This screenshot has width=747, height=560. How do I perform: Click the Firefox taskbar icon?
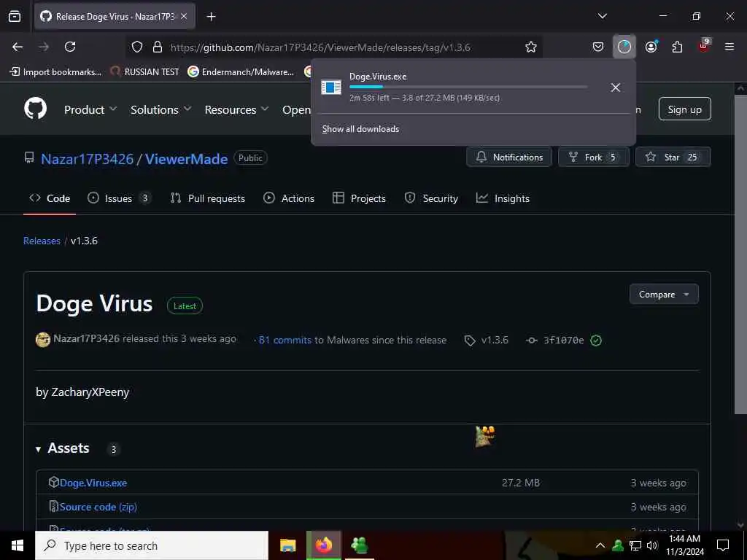tap(323, 545)
